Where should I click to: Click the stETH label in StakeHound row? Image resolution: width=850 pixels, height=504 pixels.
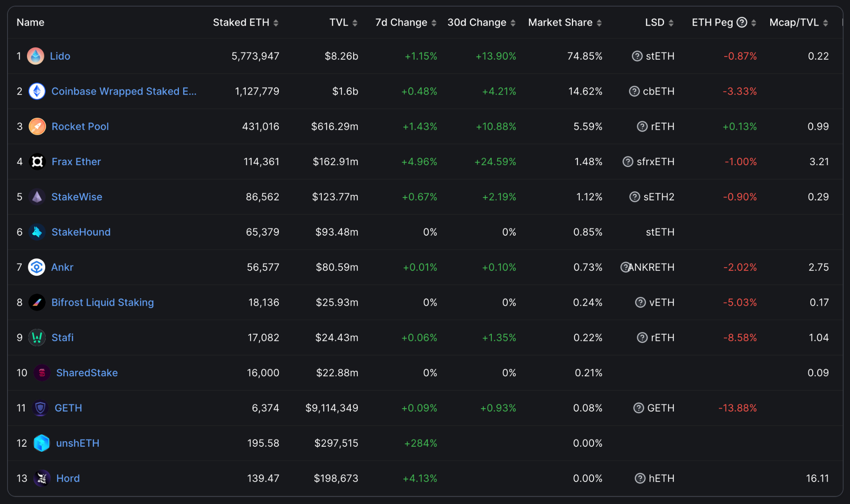pyautogui.click(x=660, y=232)
